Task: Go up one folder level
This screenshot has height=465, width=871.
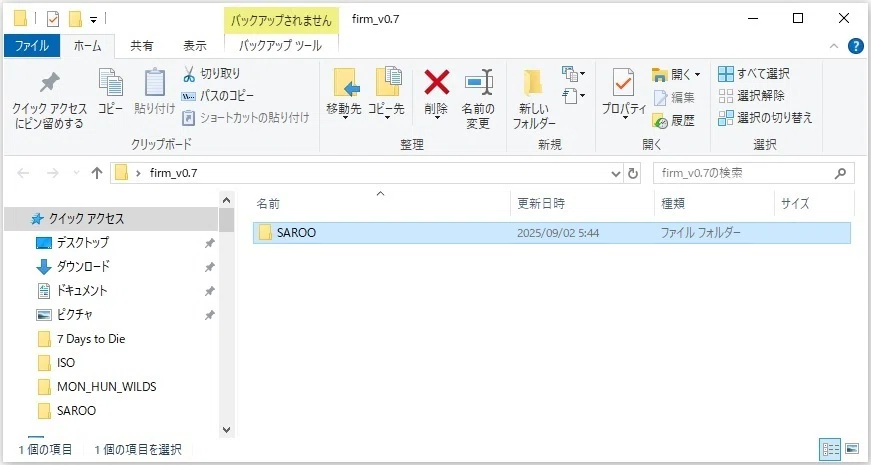Action: (x=97, y=173)
